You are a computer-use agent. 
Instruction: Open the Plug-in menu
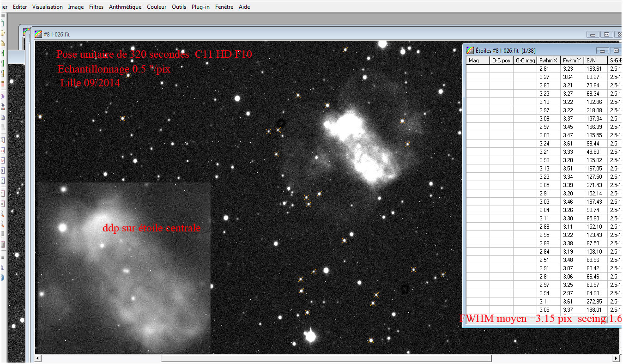[200, 7]
